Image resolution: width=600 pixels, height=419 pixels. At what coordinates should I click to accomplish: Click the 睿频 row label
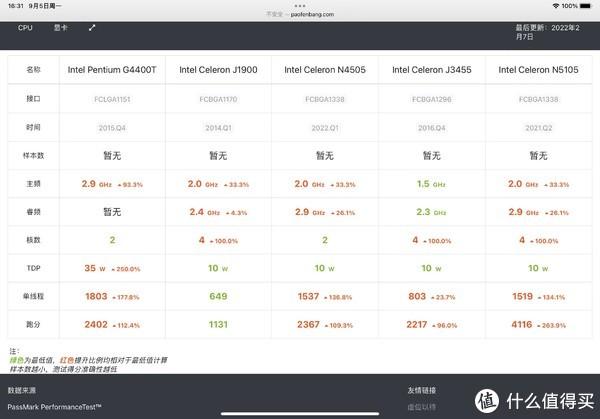point(33,212)
